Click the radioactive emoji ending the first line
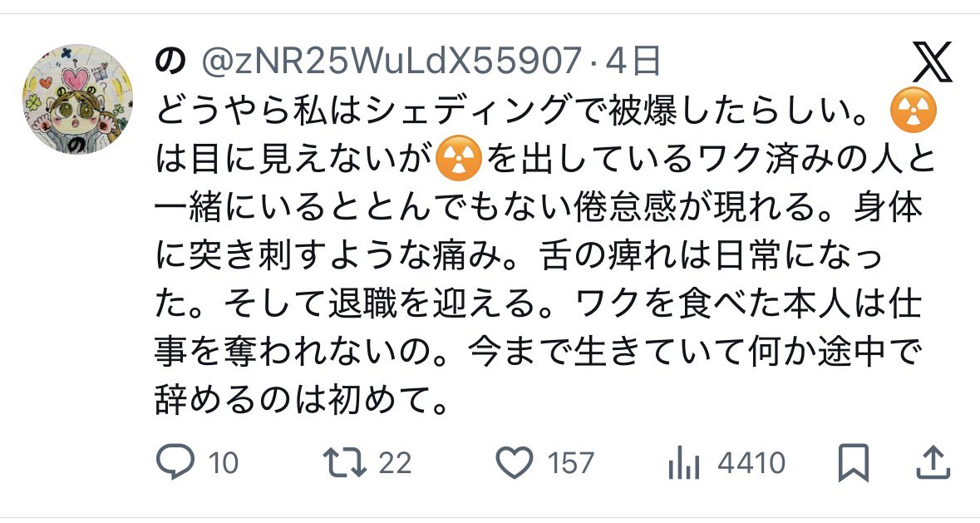The height and width of the screenshot is (523, 980). 914,110
